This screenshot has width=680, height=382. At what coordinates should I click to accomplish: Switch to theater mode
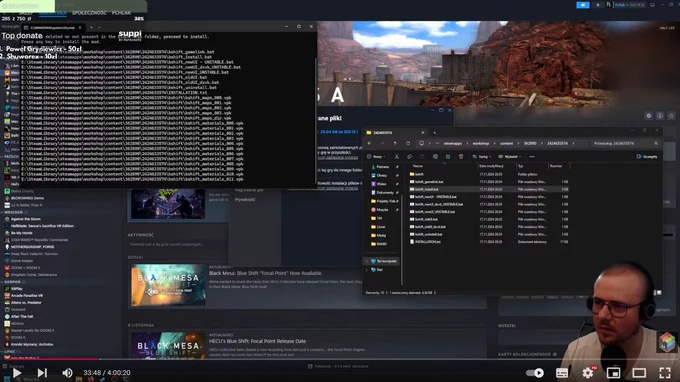point(639,373)
